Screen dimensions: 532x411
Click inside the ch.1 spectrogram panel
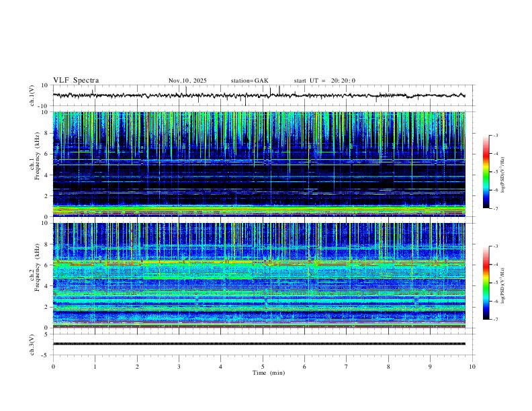[x=259, y=164]
